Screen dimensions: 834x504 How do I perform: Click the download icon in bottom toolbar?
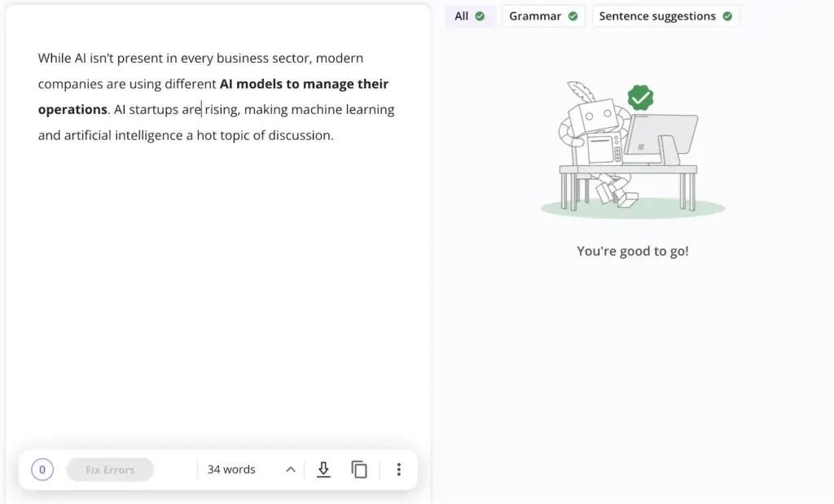click(323, 470)
